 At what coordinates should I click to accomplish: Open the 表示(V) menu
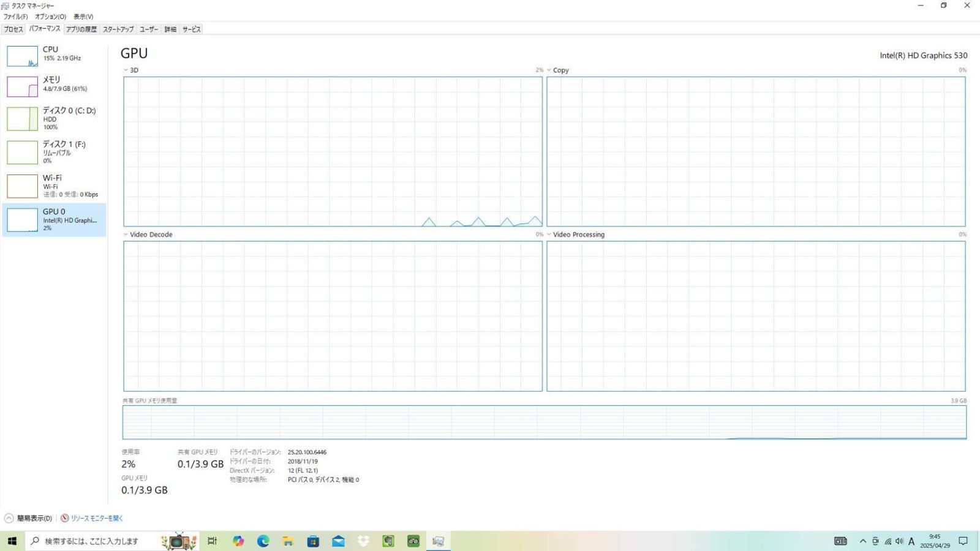click(x=83, y=17)
